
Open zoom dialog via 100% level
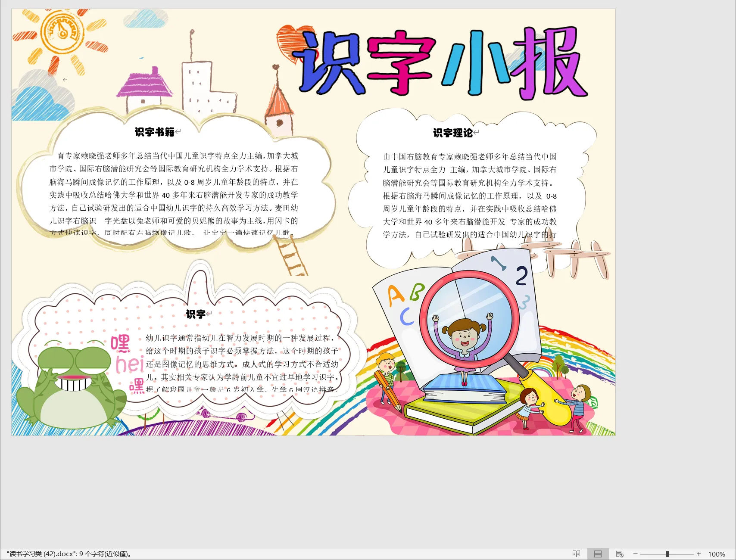716,554
